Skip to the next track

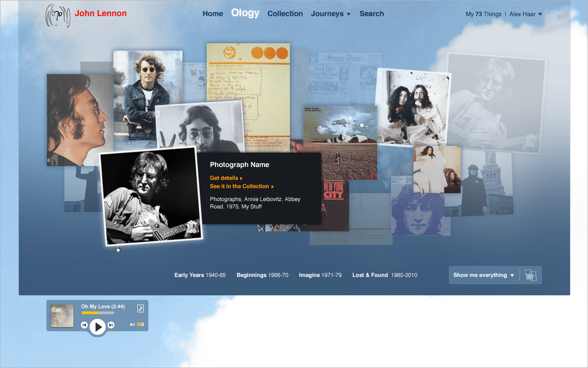coord(111,325)
